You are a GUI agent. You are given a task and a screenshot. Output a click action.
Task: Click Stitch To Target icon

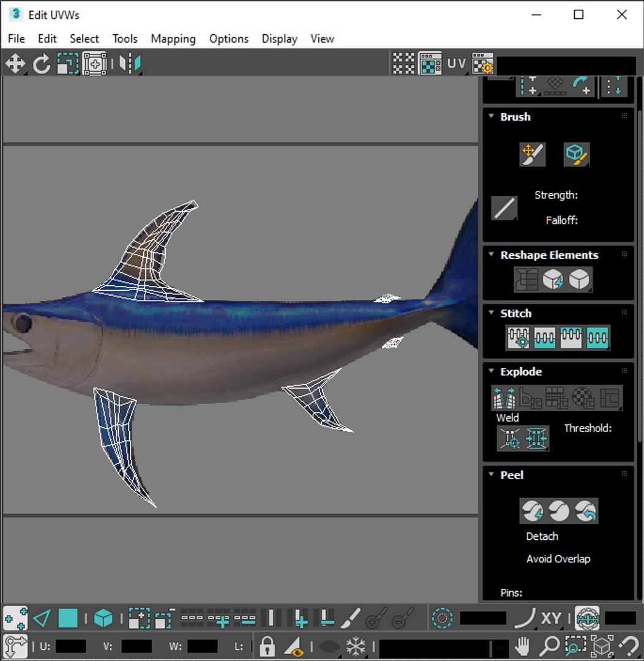tap(519, 337)
